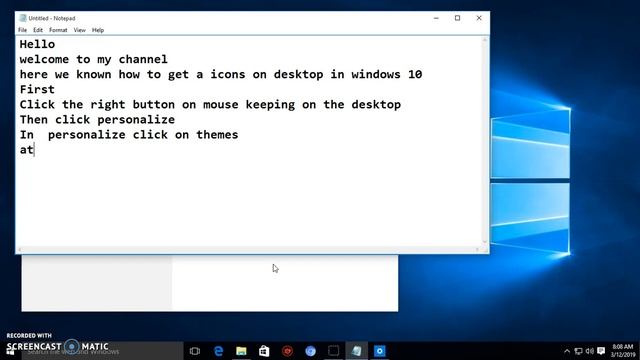This screenshot has height=360, width=640.
Task: Click the word "First" in the text
Action: (x=37, y=89)
